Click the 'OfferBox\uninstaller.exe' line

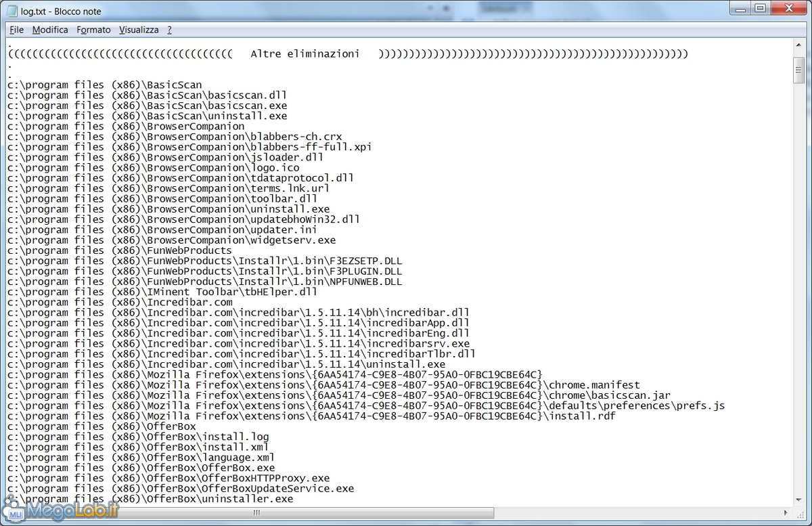[x=150, y=499]
